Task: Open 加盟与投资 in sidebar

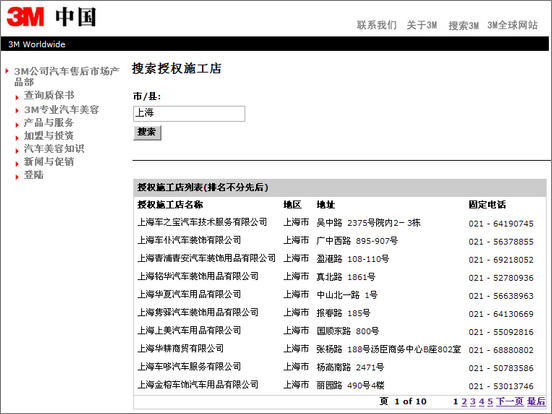Action: pos(49,136)
